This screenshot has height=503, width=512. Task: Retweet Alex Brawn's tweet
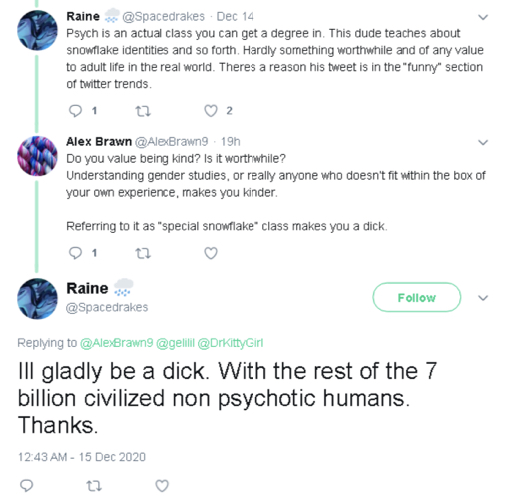(x=143, y=253)
